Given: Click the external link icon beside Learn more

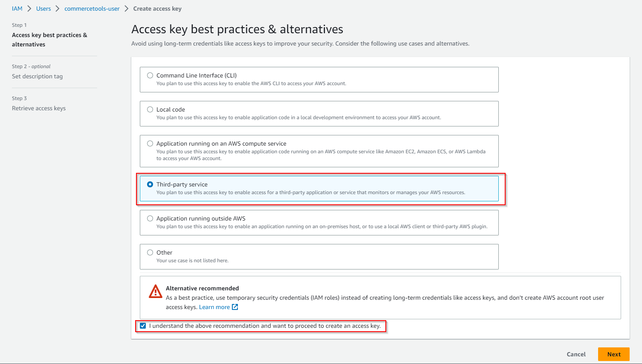Looking at the screenshot, I should tap(235, 307).
